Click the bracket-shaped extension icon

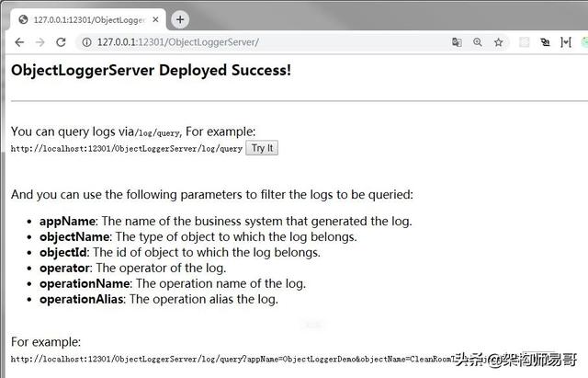click(566, 42)
